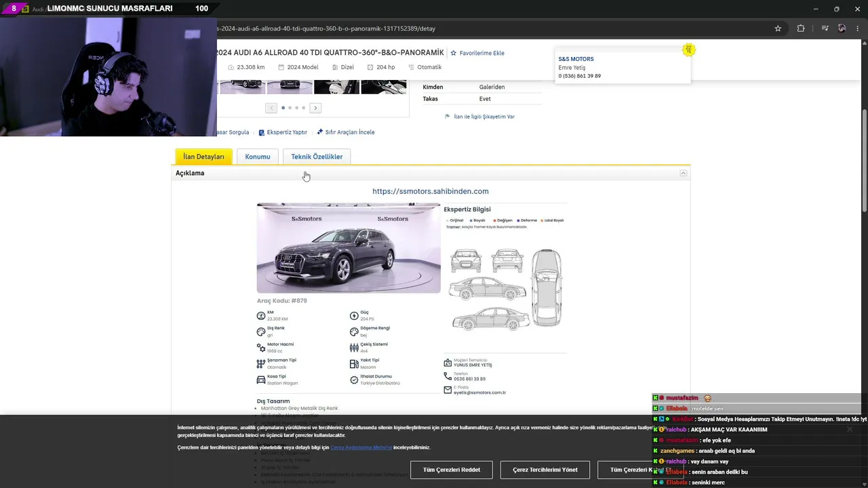Open the dark Audi showroom main photo
This screenshot has height=488, width=868.
pos(349,248)
